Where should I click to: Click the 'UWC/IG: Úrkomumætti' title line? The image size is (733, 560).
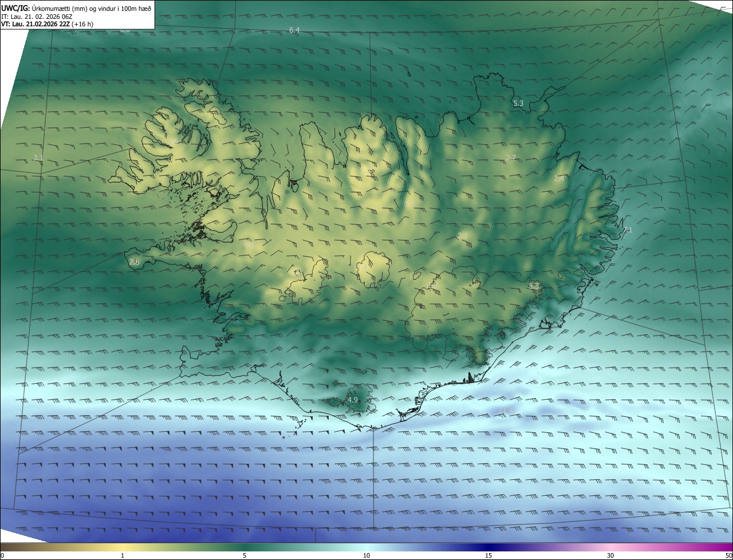76,7
